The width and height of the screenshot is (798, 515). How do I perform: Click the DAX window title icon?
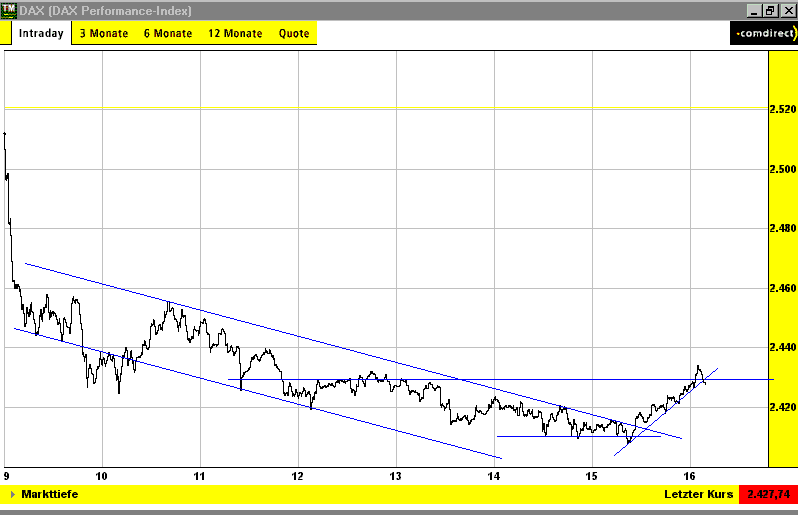[9, 10]
